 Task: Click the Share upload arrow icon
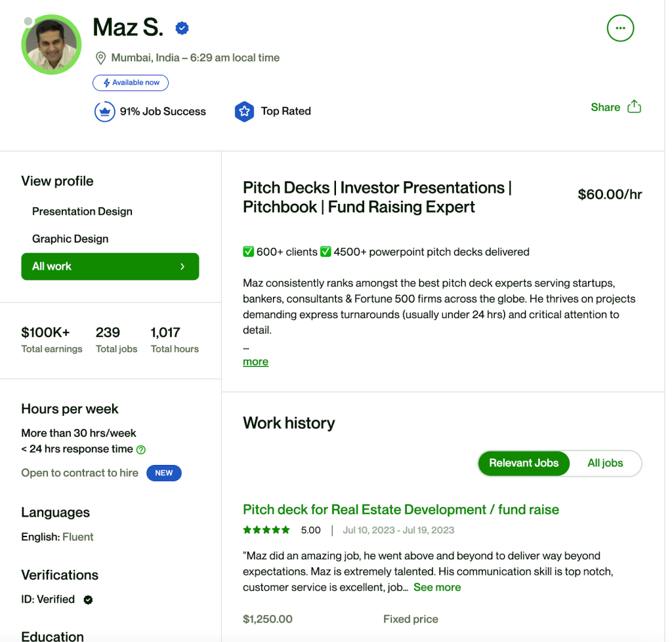click(634, 107)
